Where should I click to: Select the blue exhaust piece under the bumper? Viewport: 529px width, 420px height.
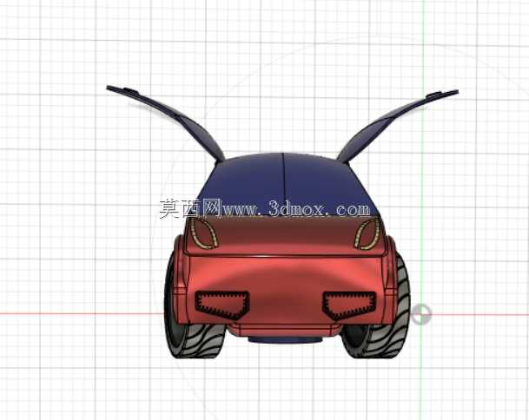[x=285, y=339]
